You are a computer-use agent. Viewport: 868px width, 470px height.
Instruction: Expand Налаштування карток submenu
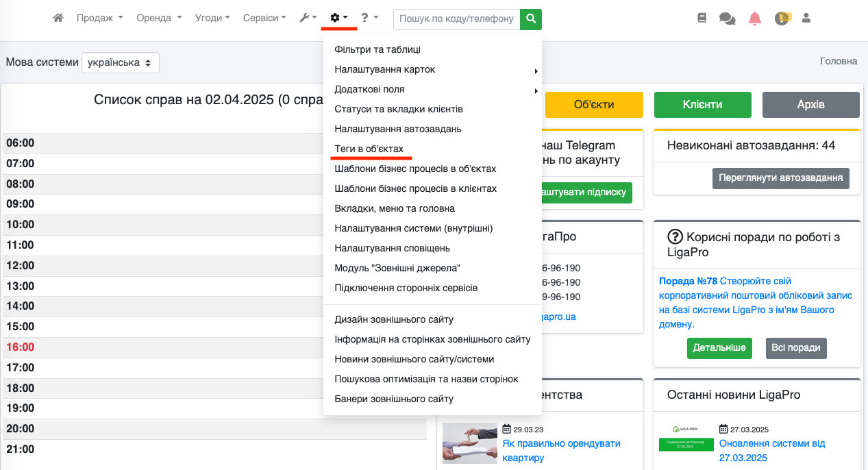(x=384, y=69)
